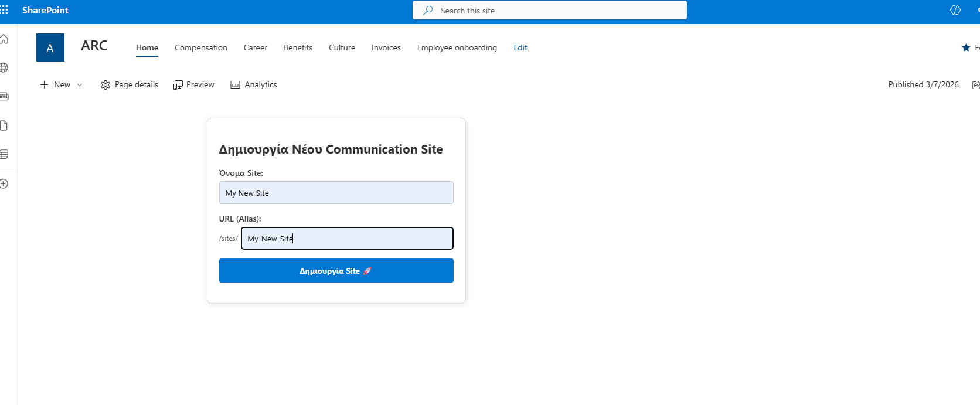Image resolution: width=980 pixels, height=405 pixels.
Task: Open the Employee onboarding nav item
Action: [x=457, y=47]
